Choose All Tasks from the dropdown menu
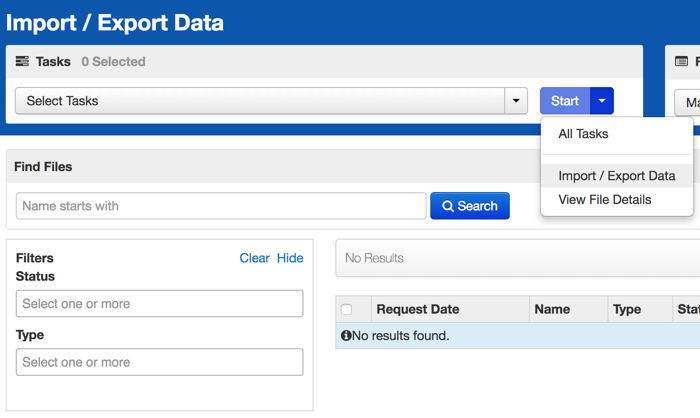The height and width of the screenshot is (418, 700). (x=583, y=134)
